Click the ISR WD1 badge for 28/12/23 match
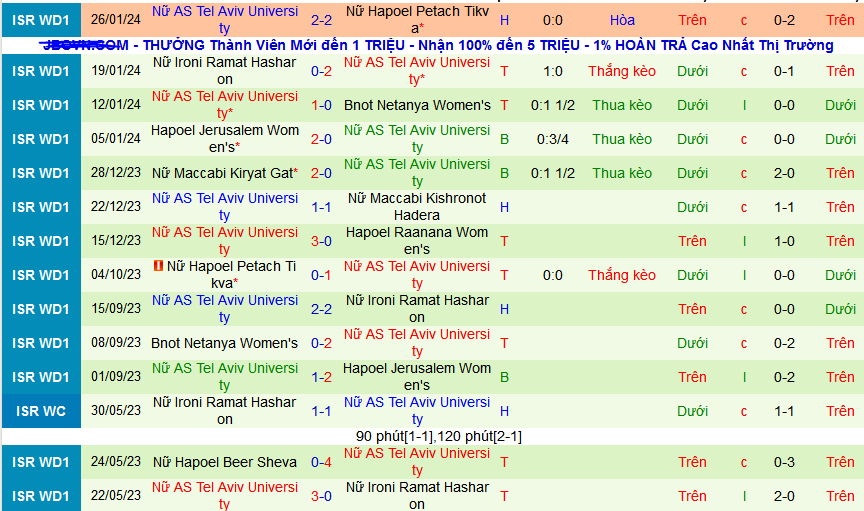This screenshot has height=511, width=864. pyautogui.click(x=41, y=173)
